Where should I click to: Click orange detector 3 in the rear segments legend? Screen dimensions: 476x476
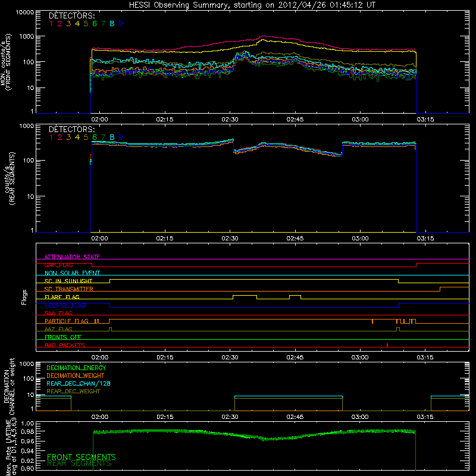pos(68,137)
